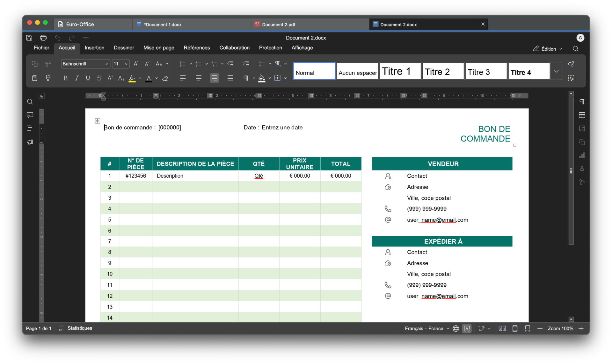
Task: Open table settings in right sidebar
Action: [582, 115]
